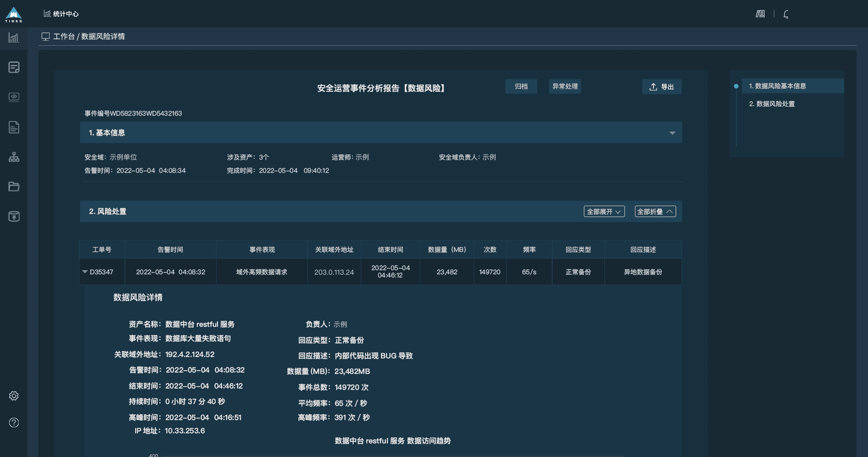The image size is (868, 457).
Task: Click the monitor icon beside 工作台
Action: point(46,36)
